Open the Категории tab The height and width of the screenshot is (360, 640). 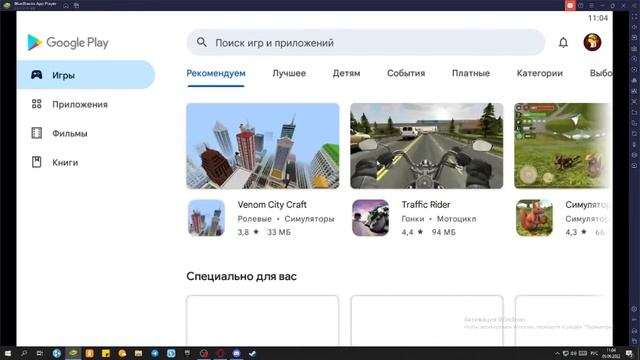pos(540,73)
